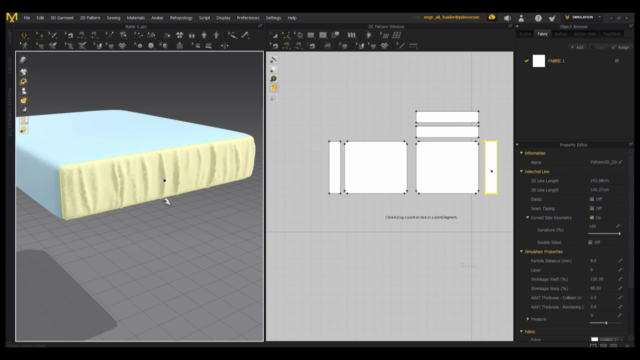Select the yellow highlighted narrow pattern piece
640x360 pixels.
click(491, 167)
